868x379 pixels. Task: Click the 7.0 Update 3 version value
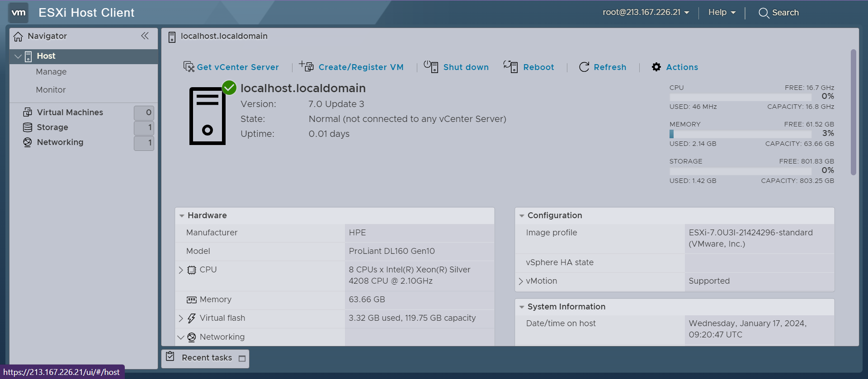[x=336, y=104]
